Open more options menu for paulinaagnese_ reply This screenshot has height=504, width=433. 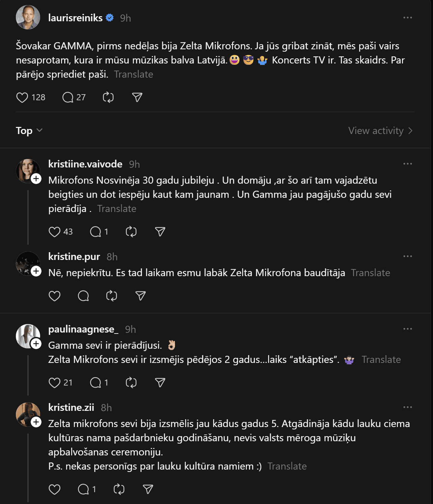coord(407,329)
